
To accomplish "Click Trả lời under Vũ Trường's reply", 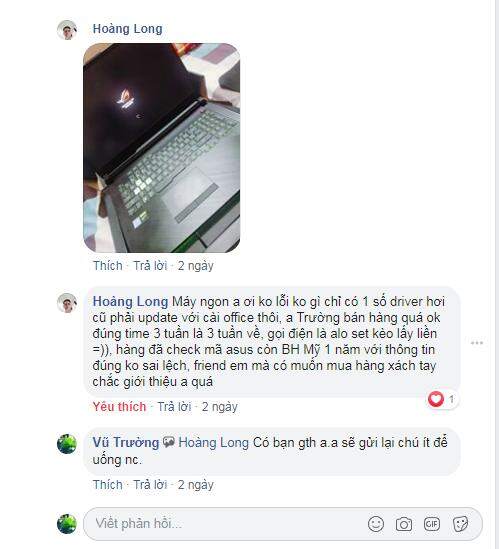I will (x=150, y=485).
